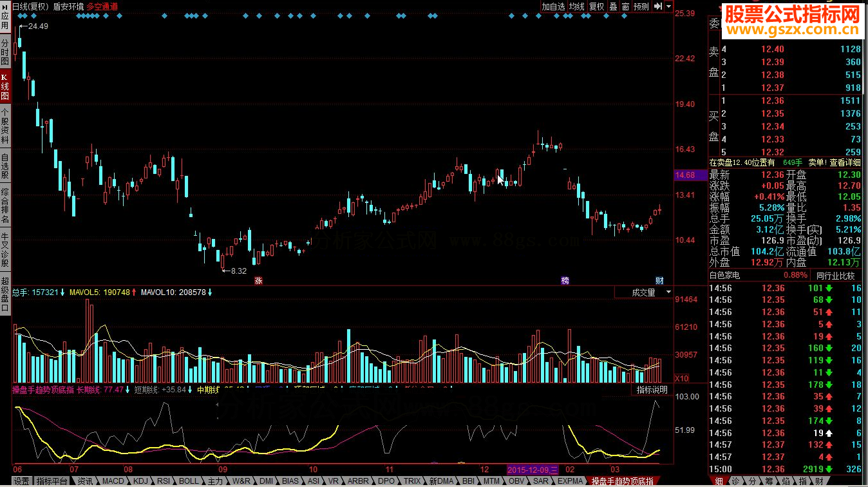Click the skip-to-end arrow icon
This screenshot has height=487, width=868.
coord(658,6)
